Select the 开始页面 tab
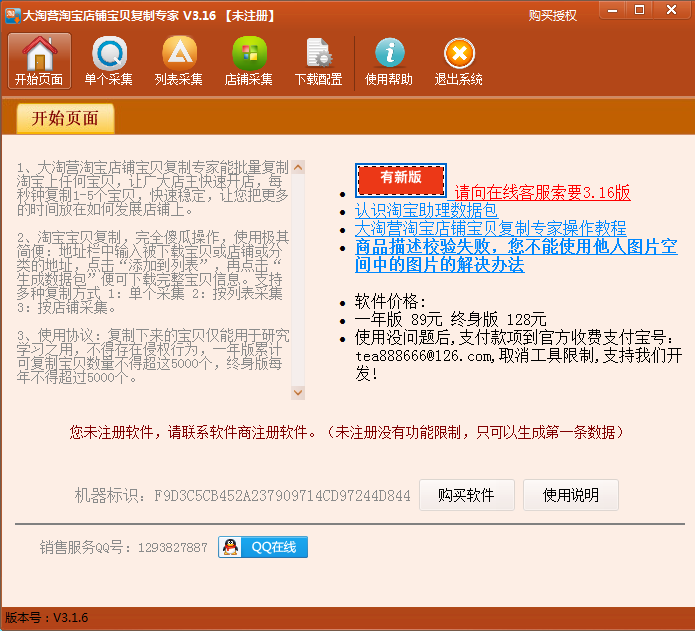695x631 pixels. pyautogui.click(x=65, y=119)
